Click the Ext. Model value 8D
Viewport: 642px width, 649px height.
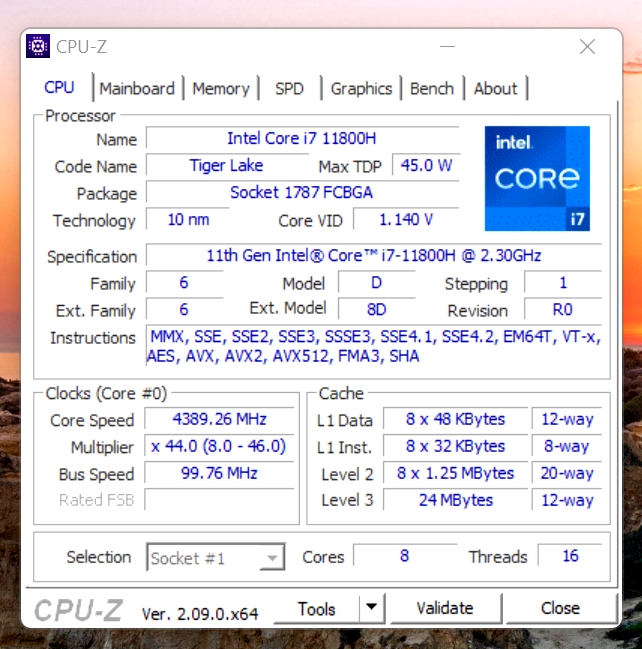376,310
